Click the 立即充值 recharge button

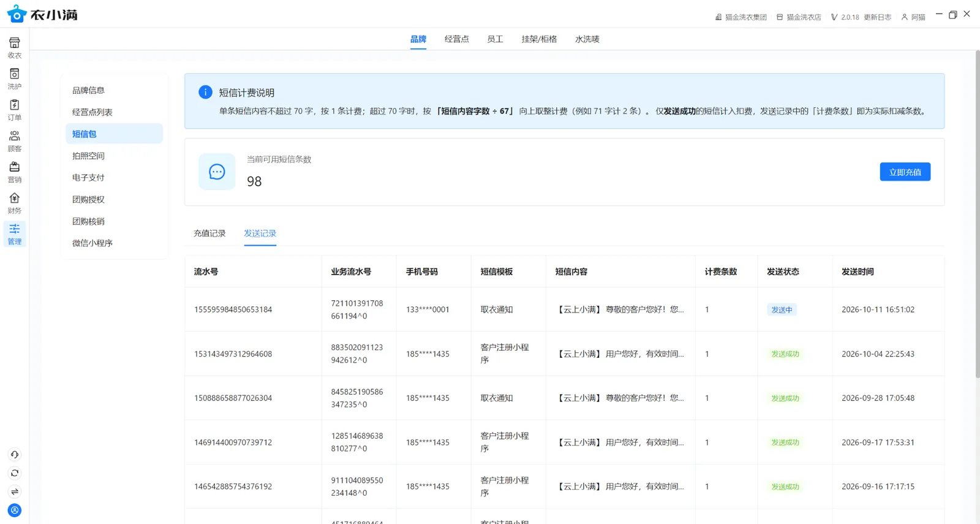point(905,172)
